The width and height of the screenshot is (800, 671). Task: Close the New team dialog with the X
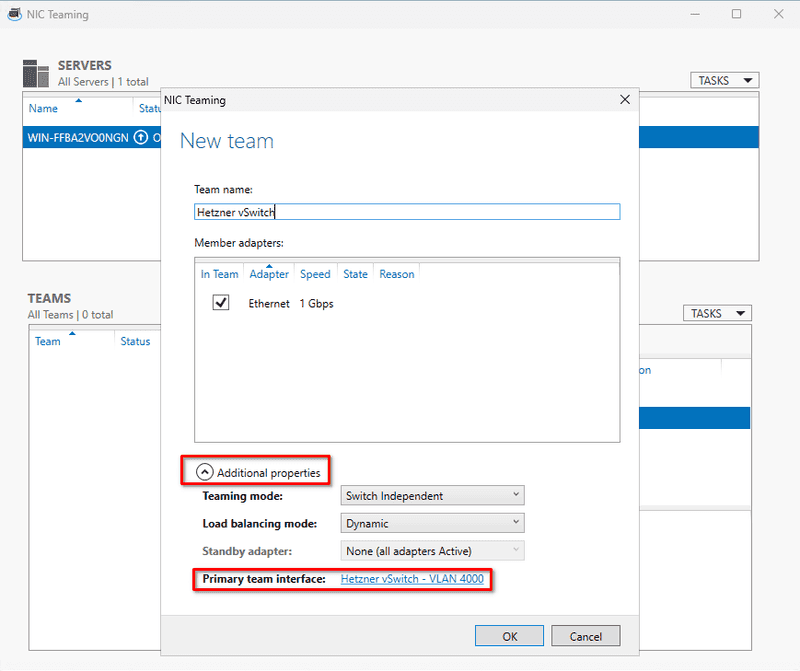pyautogui.click(x=625, y=99)
